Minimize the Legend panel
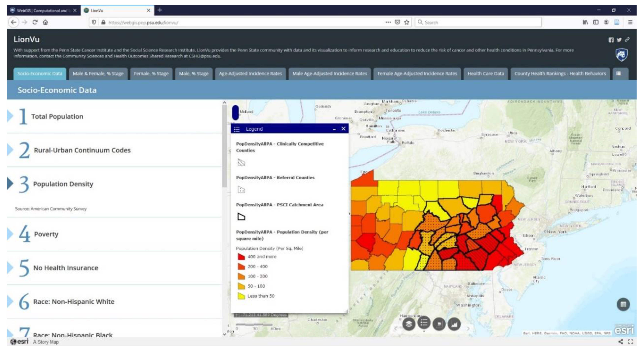The height and width of the screenshot is (353, 644). click(x=334, y=129)
